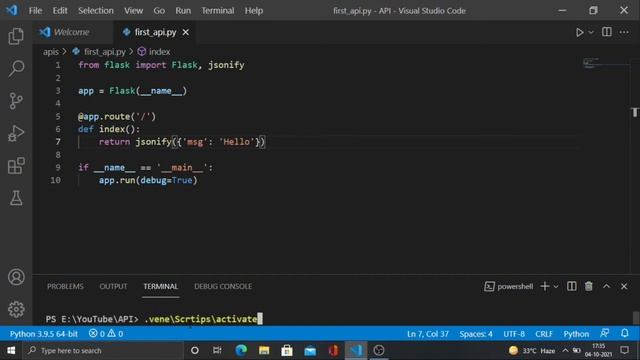Open the Search view in the activity bar
The image size is (640, 360).
tap(16, 69)
